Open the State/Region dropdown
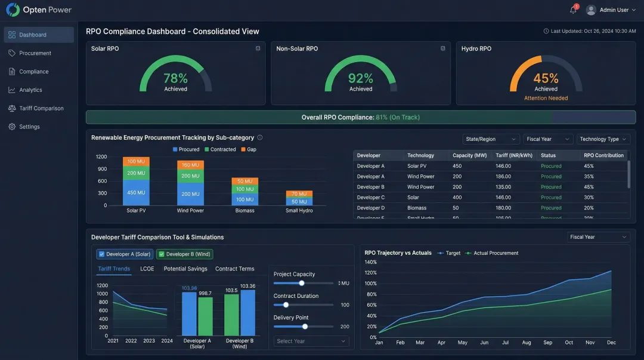644x360 pixels. (490, 139)
